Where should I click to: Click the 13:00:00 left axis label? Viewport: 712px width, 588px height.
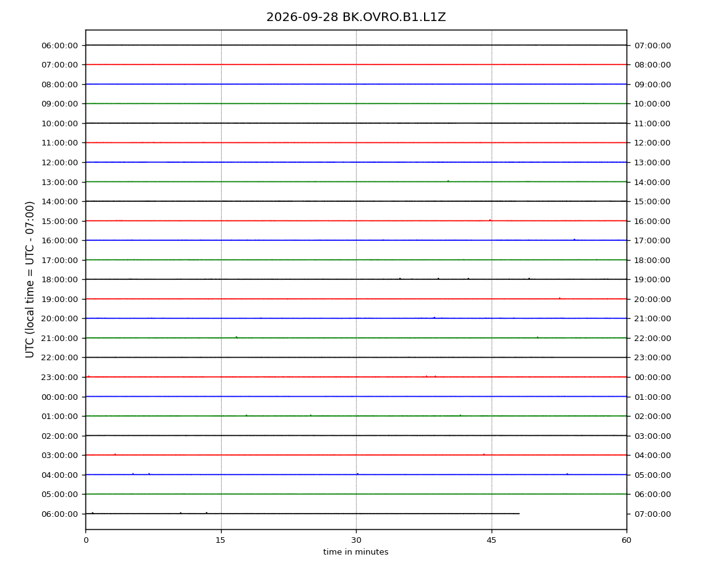coord(59,182)
